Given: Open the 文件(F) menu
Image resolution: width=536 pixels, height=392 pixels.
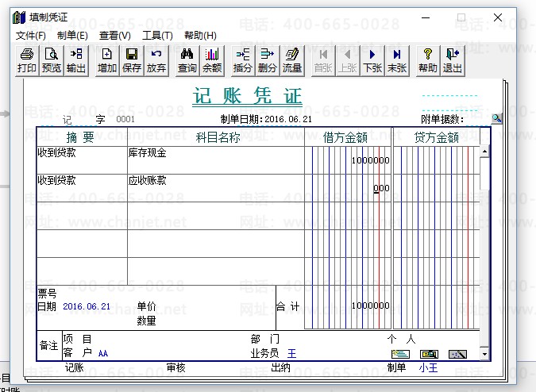Looking at the screenshot, I should (31, 36).
